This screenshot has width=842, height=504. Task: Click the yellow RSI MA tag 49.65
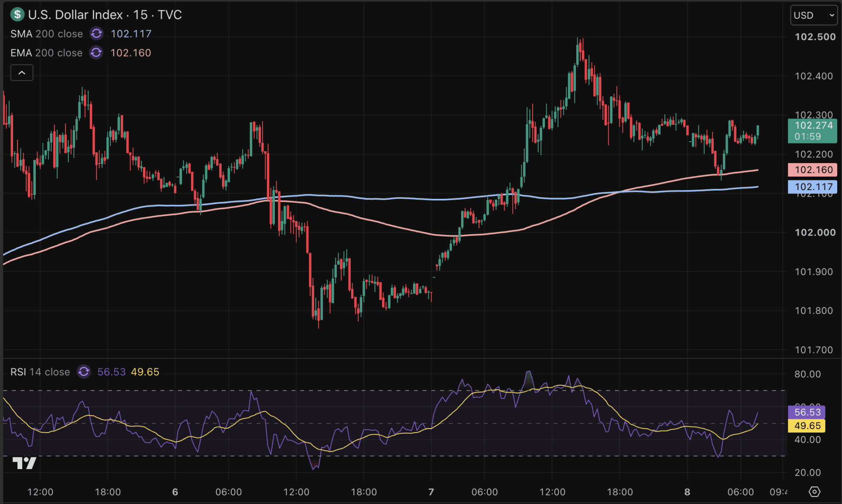(807, 426)
